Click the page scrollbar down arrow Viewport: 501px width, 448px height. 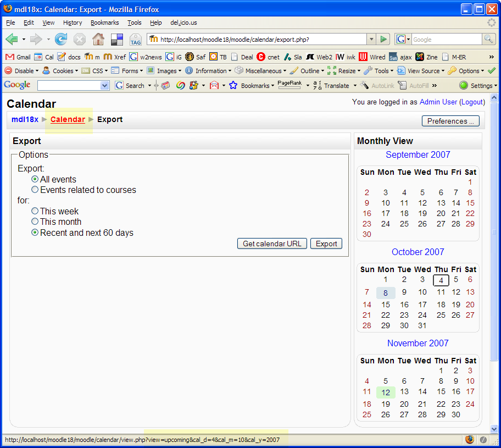494,429
